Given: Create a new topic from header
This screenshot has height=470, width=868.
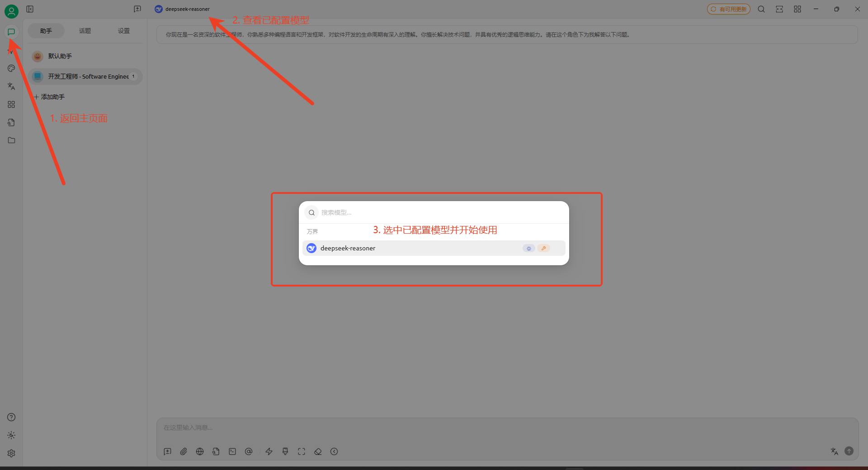Looking at the screenshot, I should pos(137,9).
